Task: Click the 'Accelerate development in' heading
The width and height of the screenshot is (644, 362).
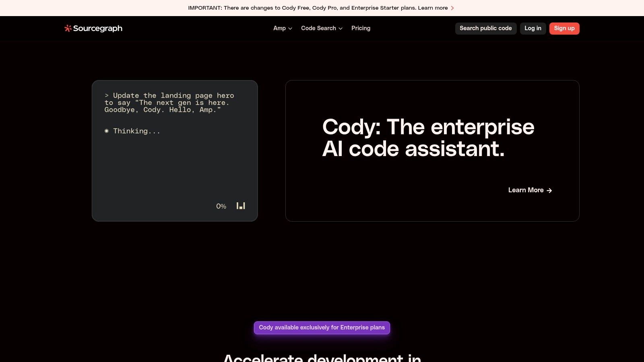Action: pos(322,358)
